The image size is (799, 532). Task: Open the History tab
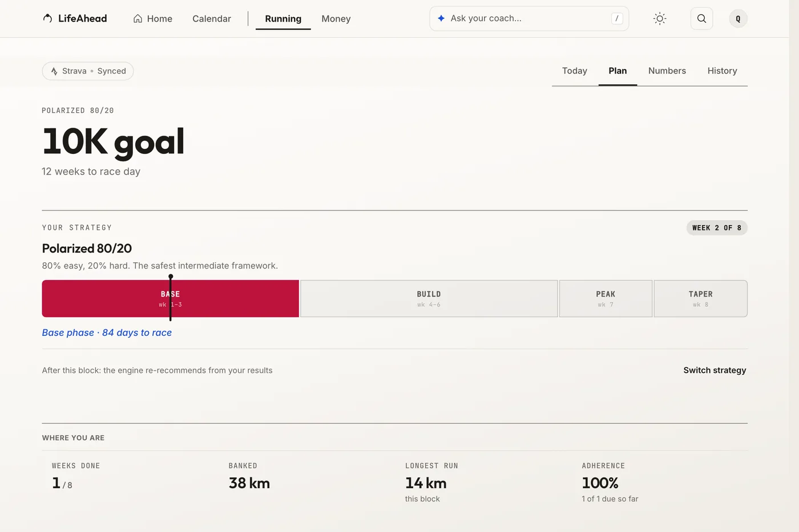[x=722, y=71]
